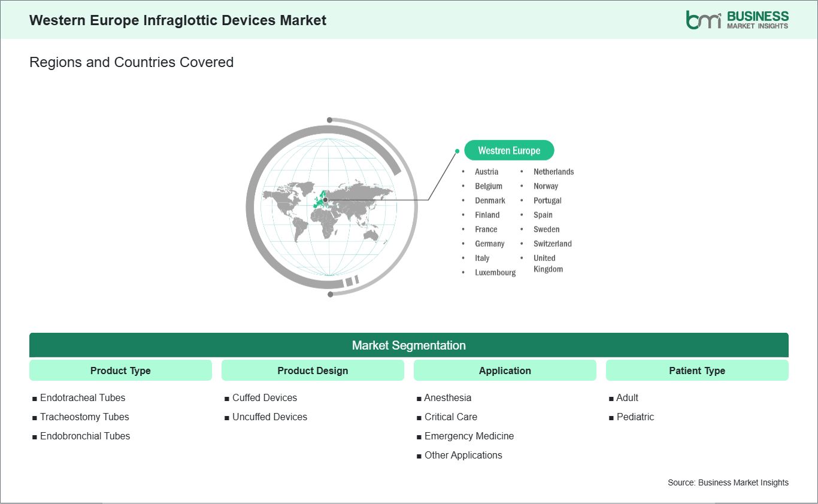Click Germany in the country list
The height and width of the screenshot is (504, 818).
489,244
